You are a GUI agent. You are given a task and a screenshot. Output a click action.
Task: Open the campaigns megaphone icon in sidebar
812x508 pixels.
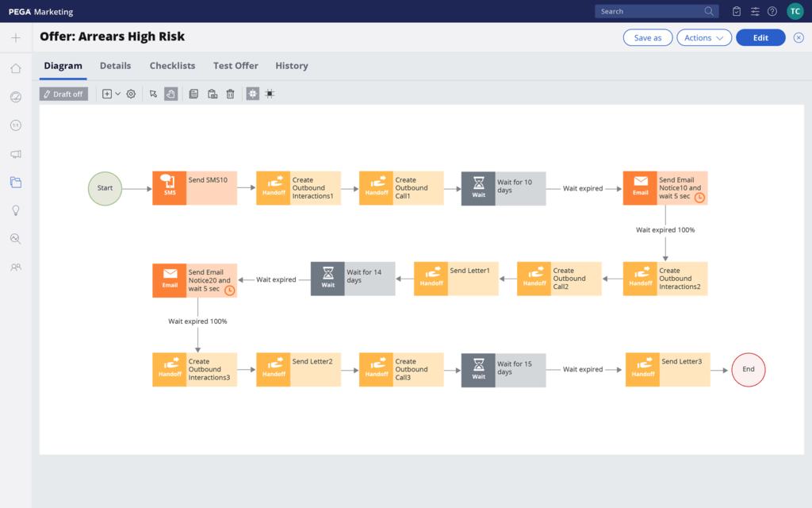16,154
